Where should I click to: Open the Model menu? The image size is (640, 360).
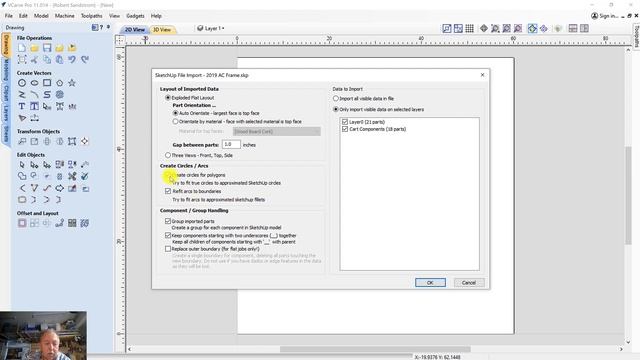coord(41,16)
